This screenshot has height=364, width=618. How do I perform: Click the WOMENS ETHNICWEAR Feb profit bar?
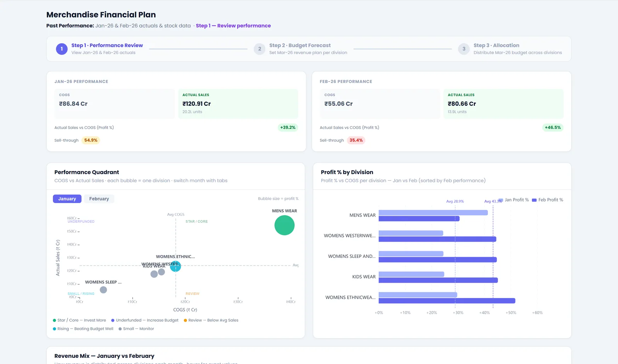tap(447, 301)
